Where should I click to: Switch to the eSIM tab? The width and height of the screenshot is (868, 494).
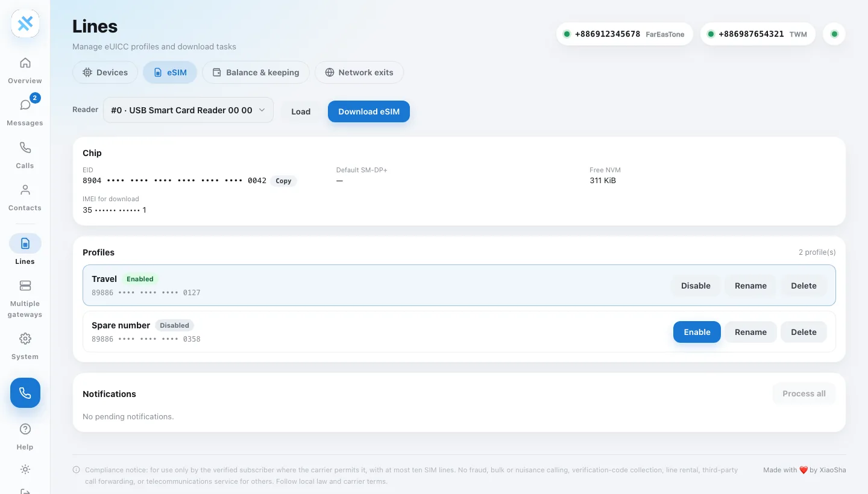pos(170,72)
